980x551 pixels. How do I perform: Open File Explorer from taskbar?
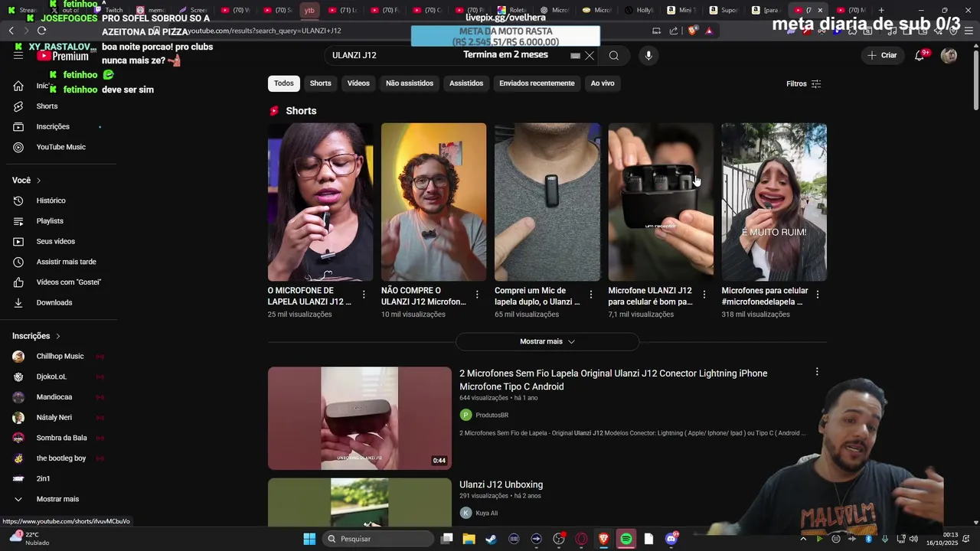[x=469, y=539]
